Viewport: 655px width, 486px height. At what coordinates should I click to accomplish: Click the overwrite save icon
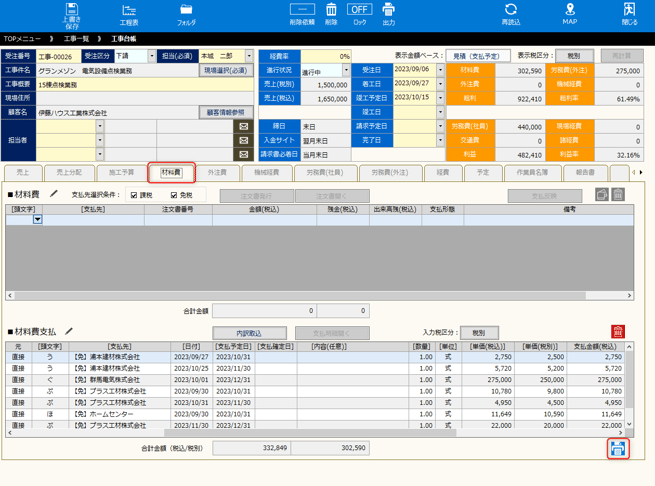[x=72, y=16]
